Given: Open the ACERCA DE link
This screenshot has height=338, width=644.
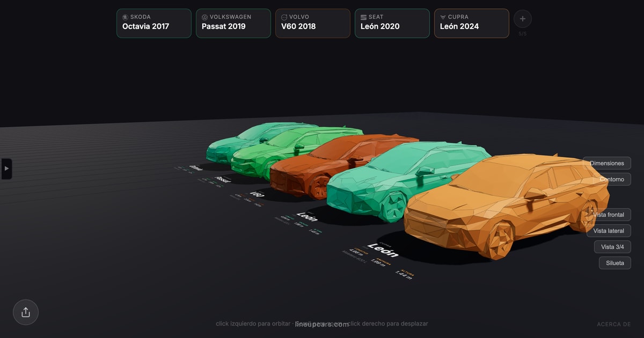Looking at the screenshot, I should 614,324.
